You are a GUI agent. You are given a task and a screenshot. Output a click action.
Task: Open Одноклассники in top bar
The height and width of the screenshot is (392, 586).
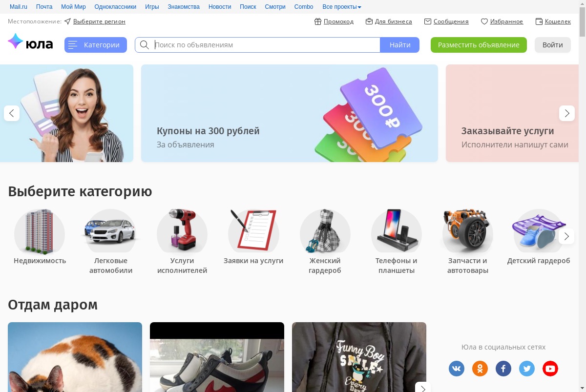coord(115,7)
